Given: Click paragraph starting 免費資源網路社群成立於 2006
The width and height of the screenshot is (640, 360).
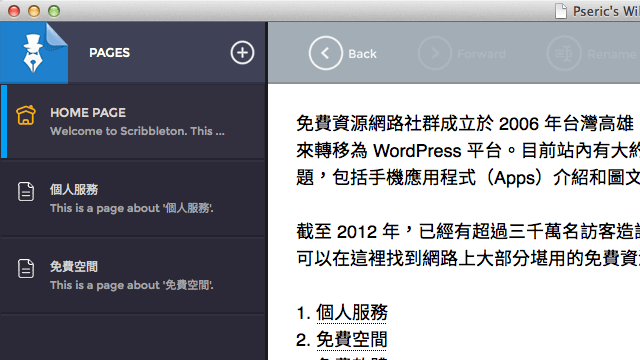Looking at the screenshot, I should click(x=468, y=151).
